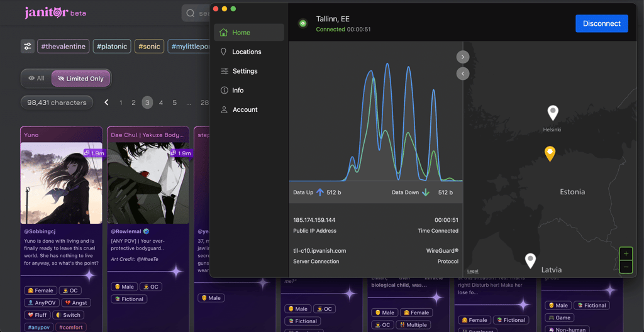Click the 1.9m chat count on Yuno card

point(94,153)
